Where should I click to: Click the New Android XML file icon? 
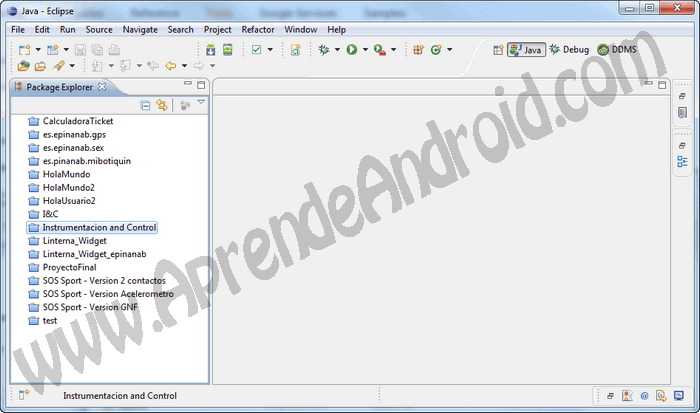coord(295,50)
